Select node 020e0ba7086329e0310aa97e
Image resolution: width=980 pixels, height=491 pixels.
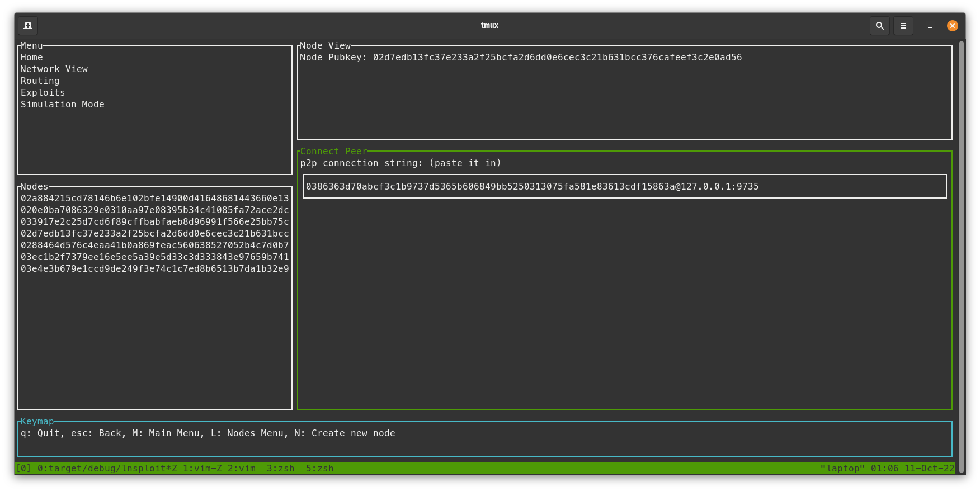pyautogui.click(x=155, y=210)
